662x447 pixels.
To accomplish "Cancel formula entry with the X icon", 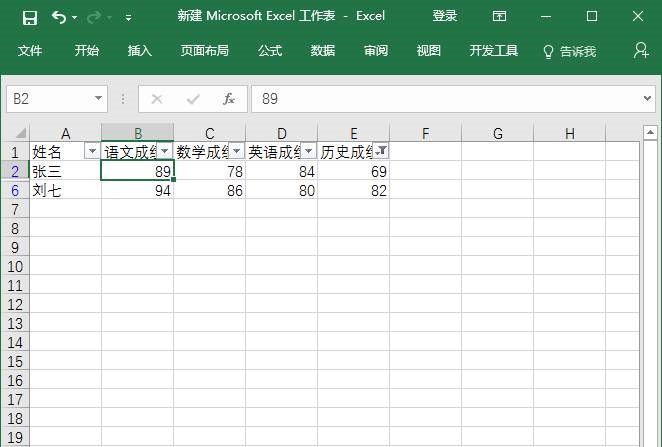I will click(157, 99).
